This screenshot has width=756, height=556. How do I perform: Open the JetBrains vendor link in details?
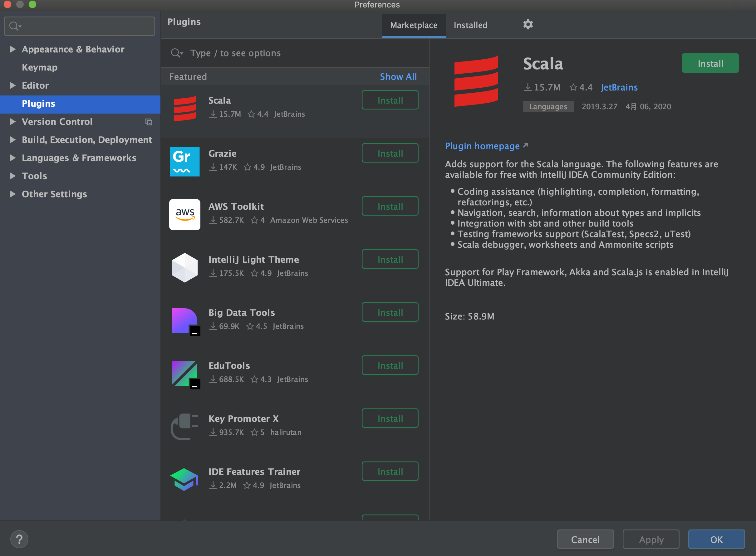coord(619,87)
